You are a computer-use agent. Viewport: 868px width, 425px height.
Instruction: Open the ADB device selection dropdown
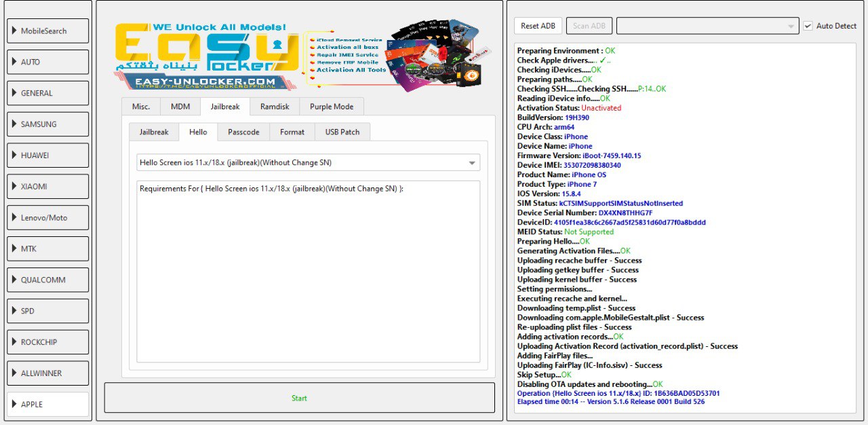(x=707, y=26)
